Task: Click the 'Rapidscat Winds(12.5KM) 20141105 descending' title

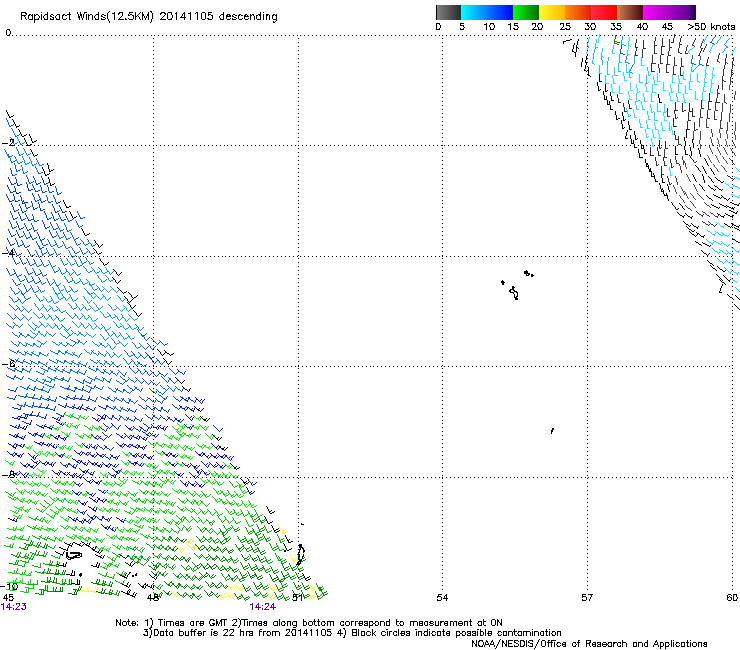Action: point(149,17)
